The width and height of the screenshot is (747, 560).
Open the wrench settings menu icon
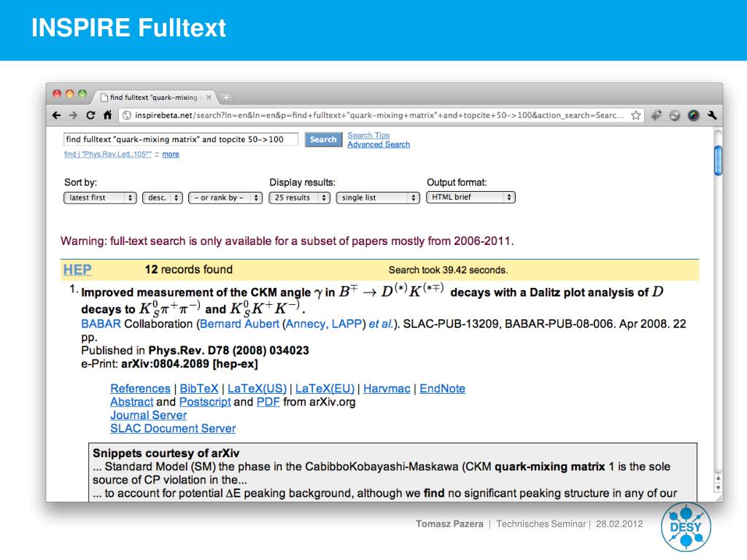click(712, 115)
